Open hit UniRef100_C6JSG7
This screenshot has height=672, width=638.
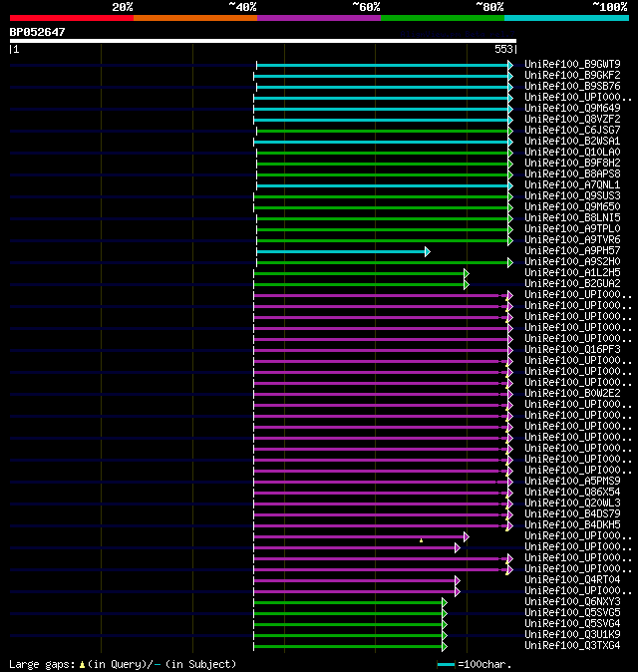point(572,131)
